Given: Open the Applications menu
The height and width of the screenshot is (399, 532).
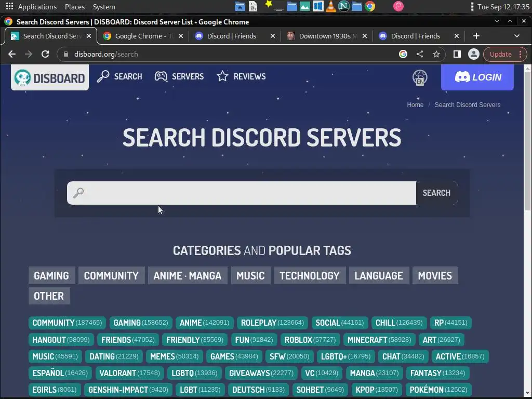Looking at the screenshot, I should 37,7.
